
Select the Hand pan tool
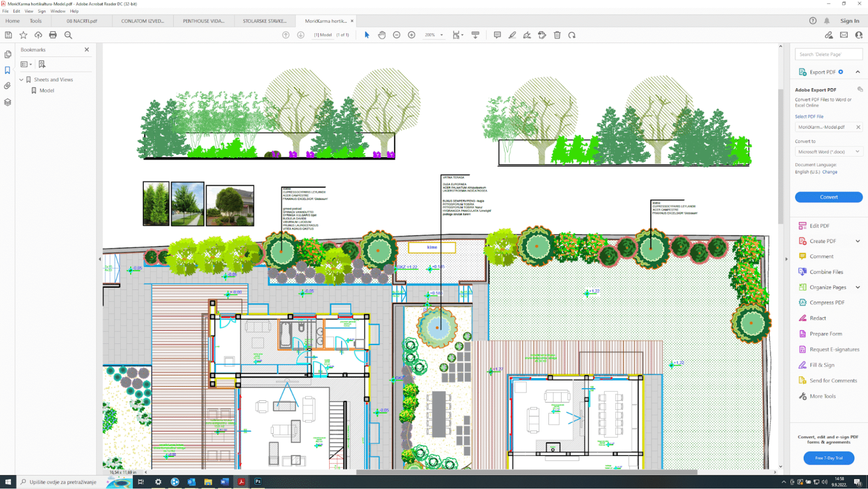pos(382,35)
